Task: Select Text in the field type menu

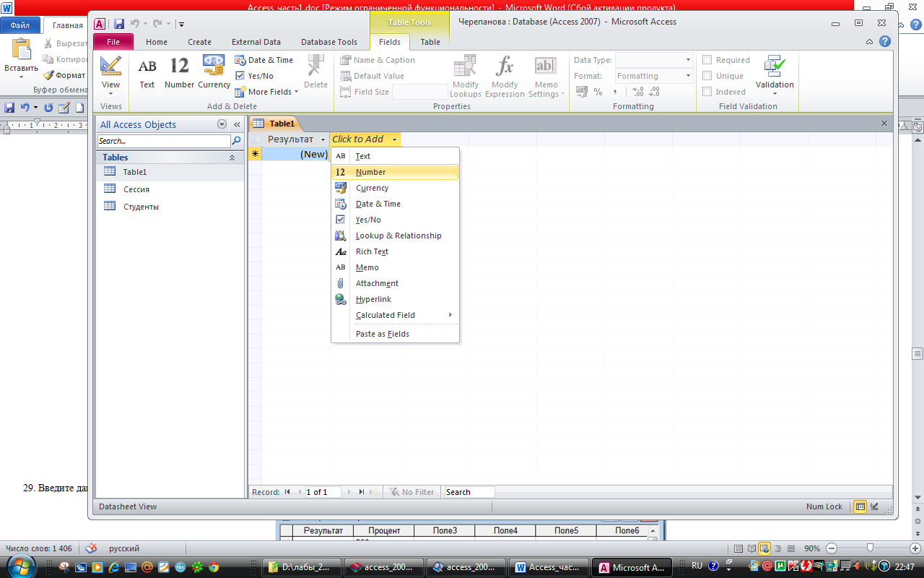Action: (395, 156)
